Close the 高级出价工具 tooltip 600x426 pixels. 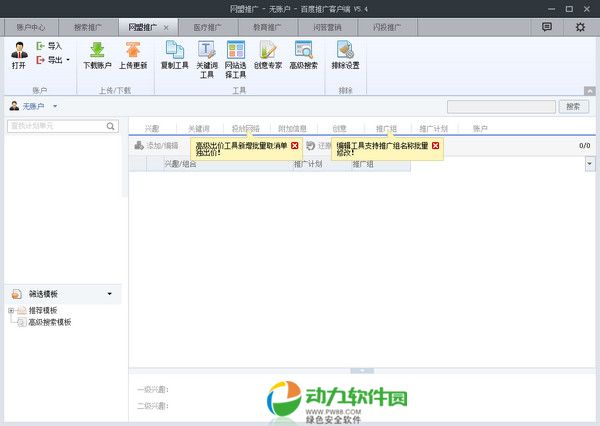[x=295, y=145]
